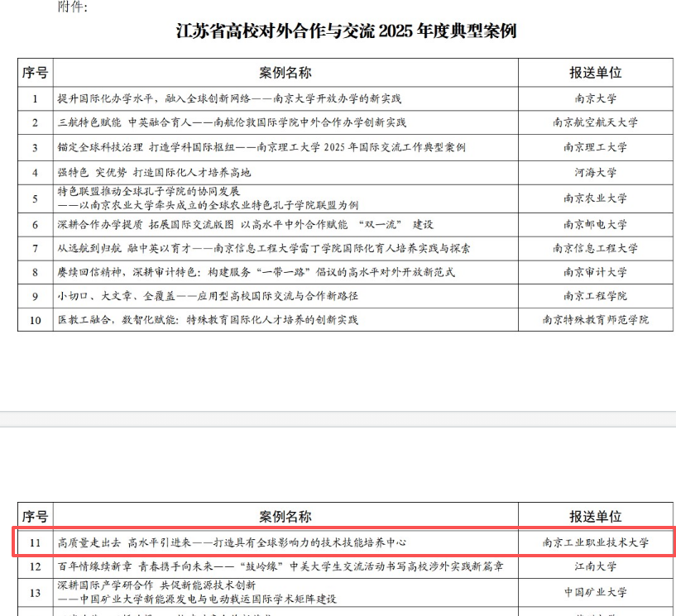Click the highlighted 南京工业职业技术大学 cell

pyautogui.click(x=595, y=543)
